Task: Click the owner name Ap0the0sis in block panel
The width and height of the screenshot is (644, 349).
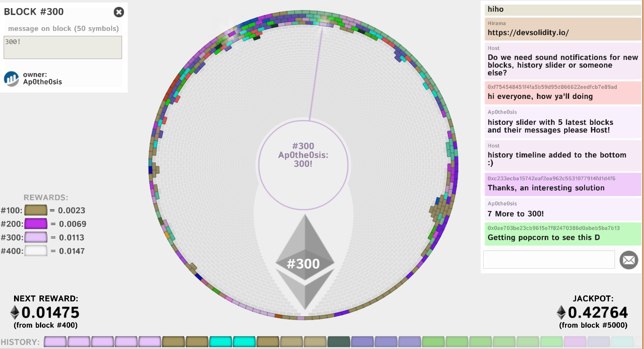Action: coord(42,82)
